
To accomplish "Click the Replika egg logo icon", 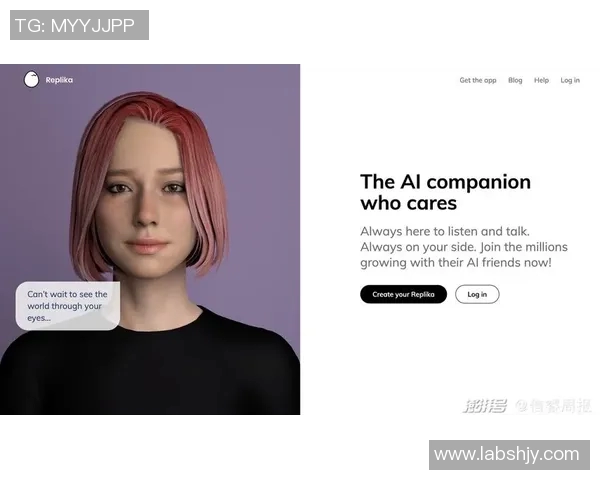I will pyautogui.click(x=31, y=79).
